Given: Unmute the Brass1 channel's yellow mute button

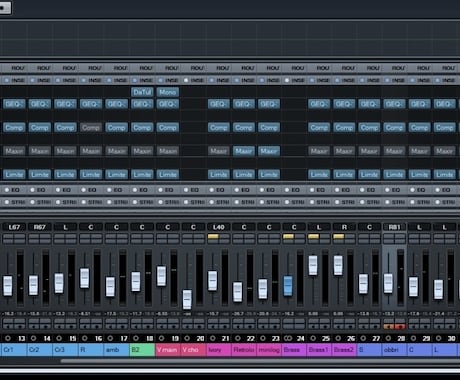Looking at the screenshot, I should click(313, 236).
